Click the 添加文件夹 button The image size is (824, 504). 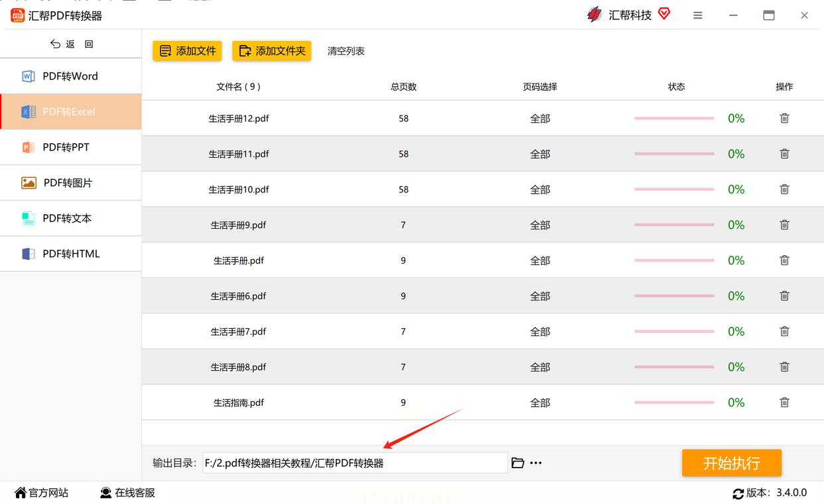(x=271, y=51)
